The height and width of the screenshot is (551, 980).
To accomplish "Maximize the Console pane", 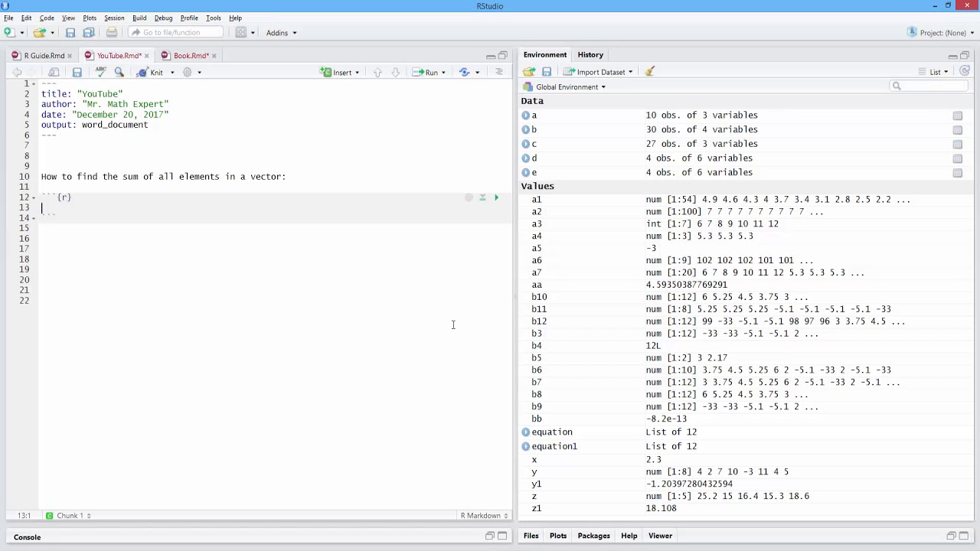I will (x=503, y=536).
